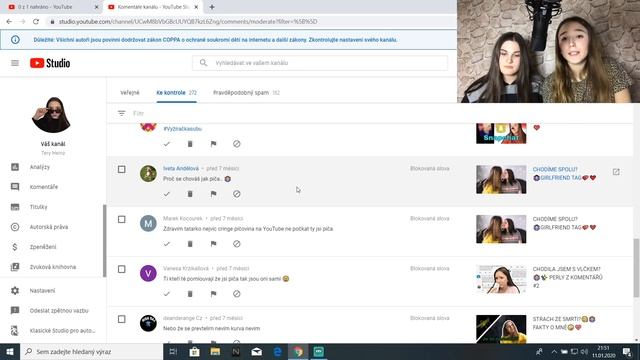The height and width of the screenshot is (360, 640).
Task: Flag the #Vyzračkasubu comment
Action: [x=213, y=144]
